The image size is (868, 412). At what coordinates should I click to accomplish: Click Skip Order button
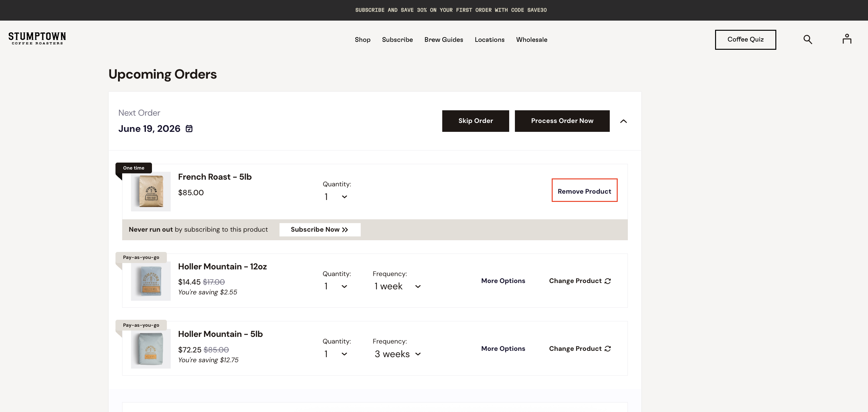pyautogui.click(x=476, y=121)
